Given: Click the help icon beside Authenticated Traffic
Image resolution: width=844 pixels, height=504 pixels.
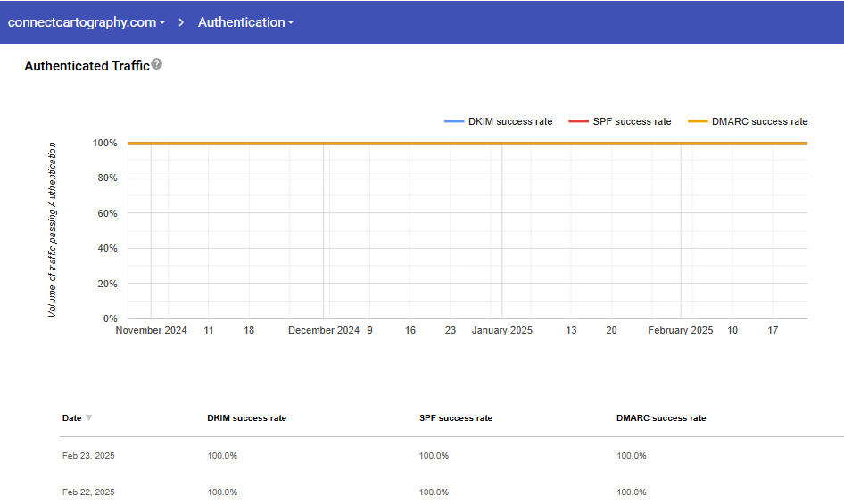Looking at the screenshot, I should (157, 64).
